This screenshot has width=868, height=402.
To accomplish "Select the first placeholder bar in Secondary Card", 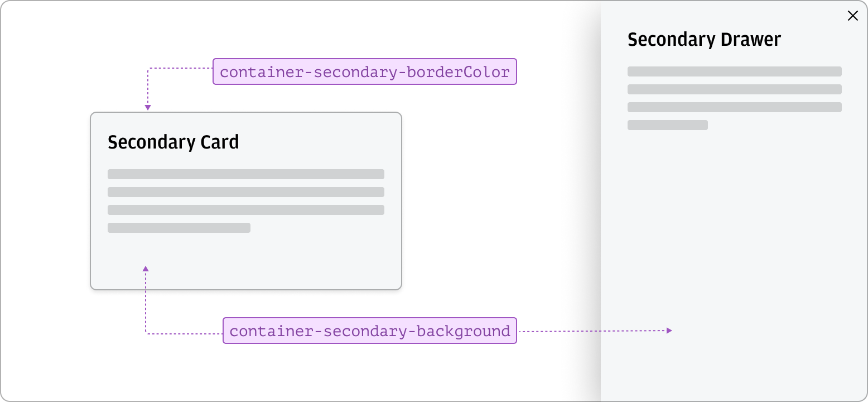I will pyautogui.click(x=246, y=174).
